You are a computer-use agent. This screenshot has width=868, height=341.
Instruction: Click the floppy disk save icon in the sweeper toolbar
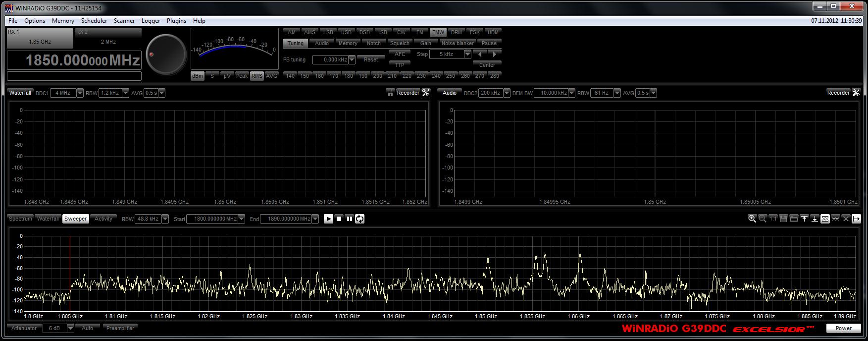(x=783, y=219)
